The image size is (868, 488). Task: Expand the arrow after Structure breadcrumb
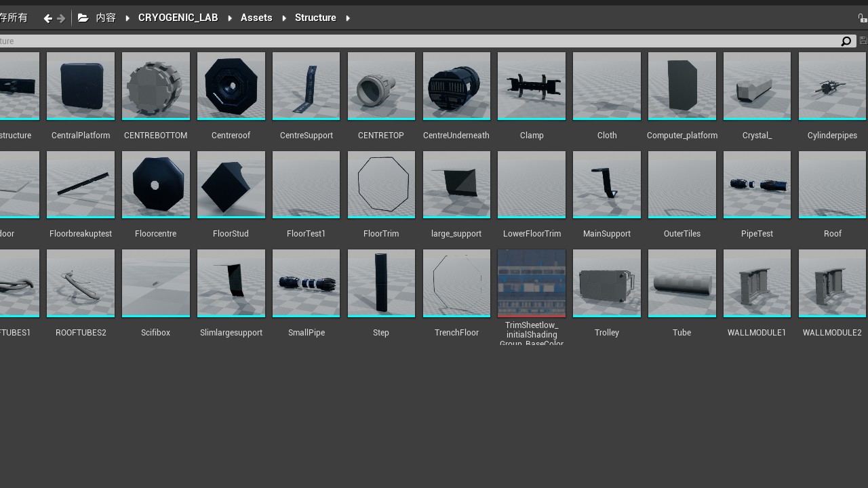pyautogui.click(x=348, y=18)
